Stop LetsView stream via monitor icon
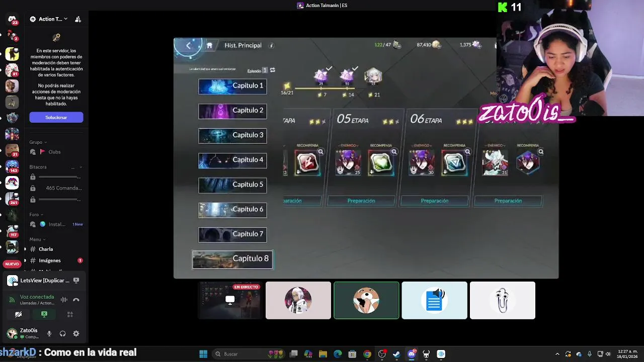This screenshot has width=644, height=362. pyautogui.click(x=76, y=280)
